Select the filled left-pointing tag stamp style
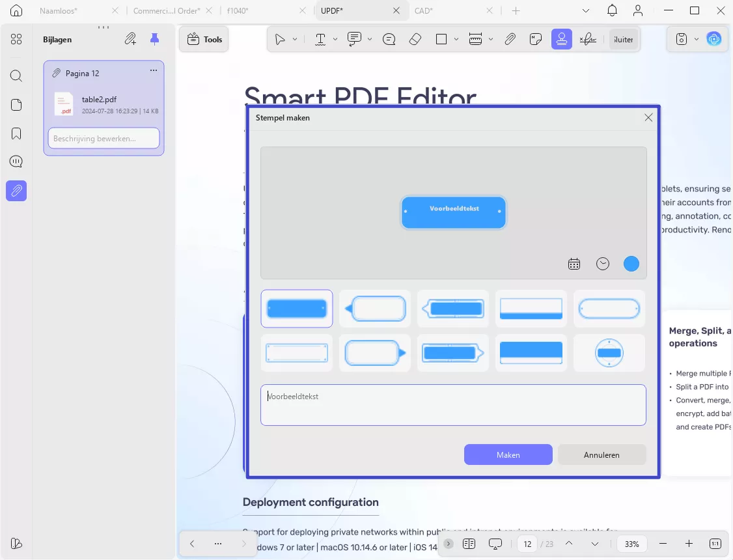The height and width of the screenshot is (560, 733). (x=453, y=309)
